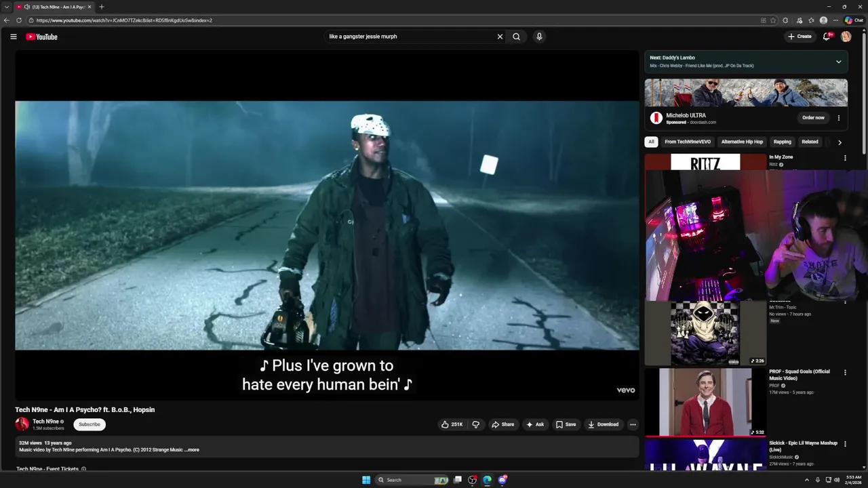Reload the page

pos(19,20)
